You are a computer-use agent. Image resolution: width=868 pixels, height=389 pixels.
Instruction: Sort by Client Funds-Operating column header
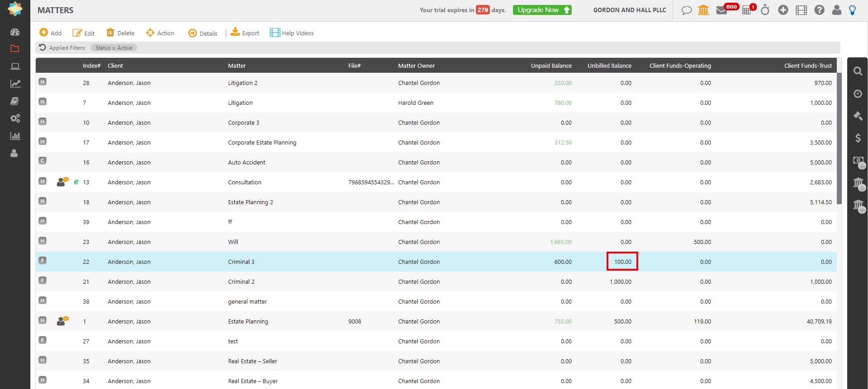pyautogui.click(x=680, y=66)
